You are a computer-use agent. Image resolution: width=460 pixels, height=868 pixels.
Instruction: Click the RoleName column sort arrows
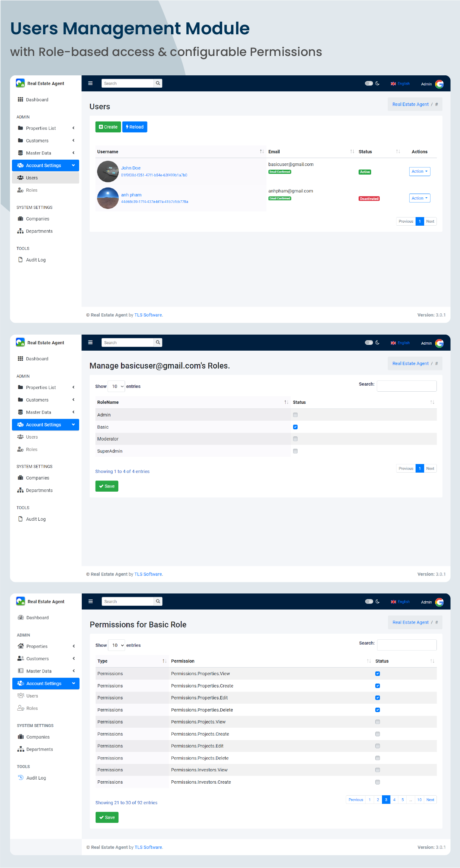click(286, 402)
